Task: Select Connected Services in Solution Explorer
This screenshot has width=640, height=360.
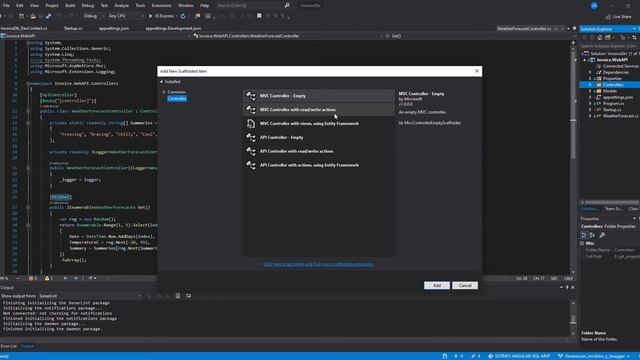Action: tap(620, 66)
